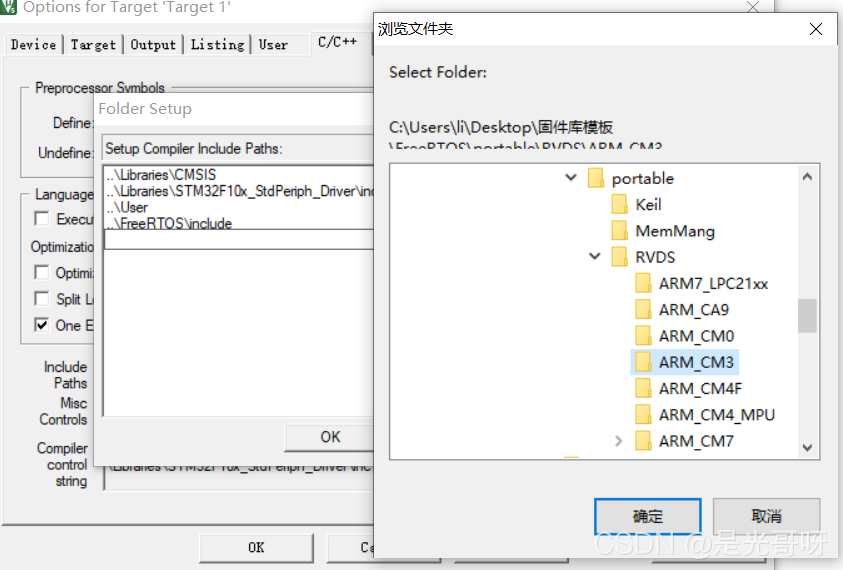The height and width of the screenshot is (570, 843).
Task: Click the ARM_CA9 folder icon
Action: coord(643,310)
